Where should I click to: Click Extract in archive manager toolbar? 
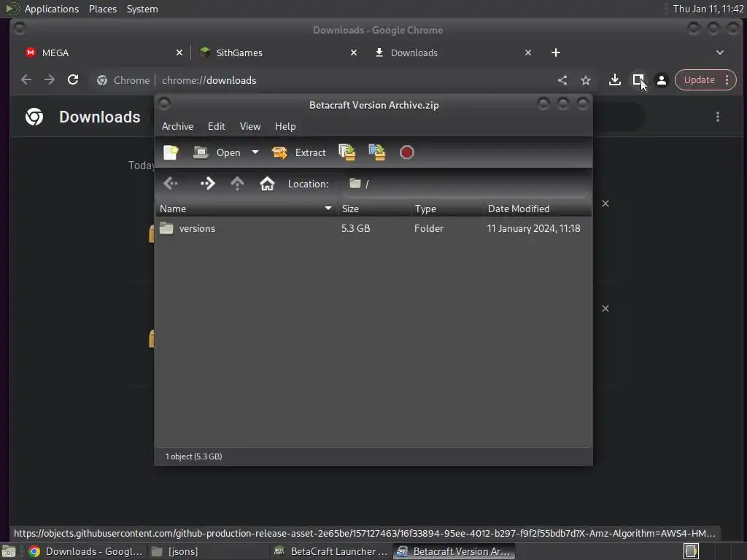pos(299,153)
